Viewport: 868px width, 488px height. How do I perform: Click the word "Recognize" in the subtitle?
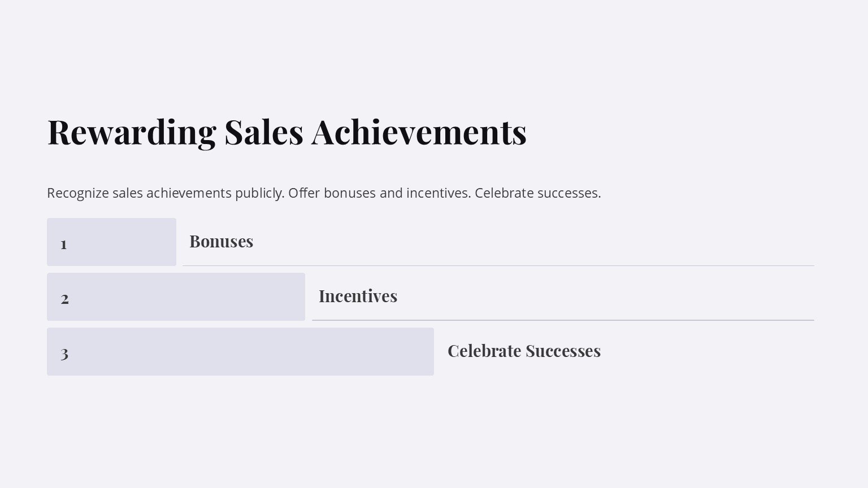(x=78, y=193)
